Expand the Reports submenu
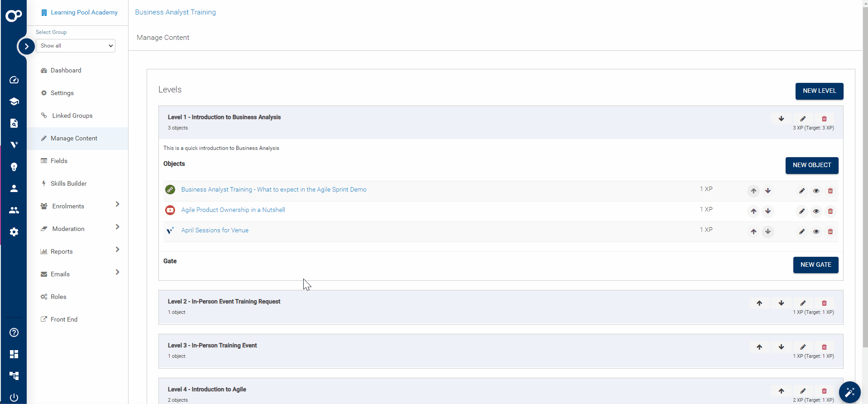This screenshot has height=404, width=868. [117, 250]
